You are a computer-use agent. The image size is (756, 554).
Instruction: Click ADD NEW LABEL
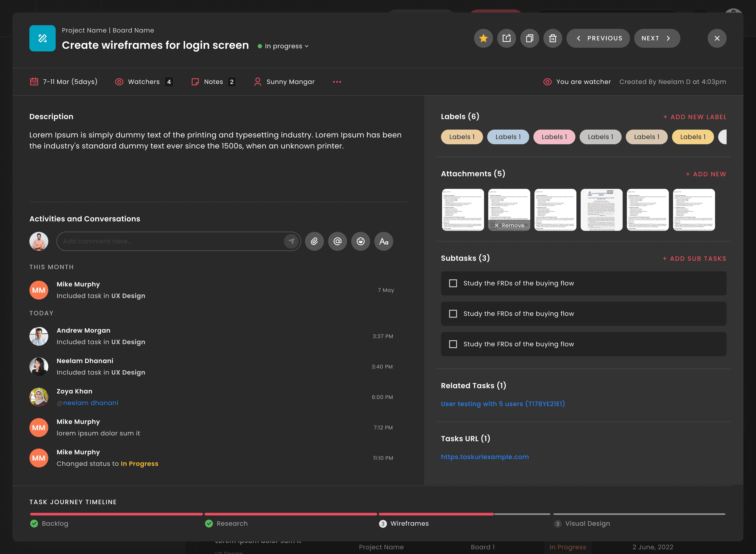click(x=695, y=117)
